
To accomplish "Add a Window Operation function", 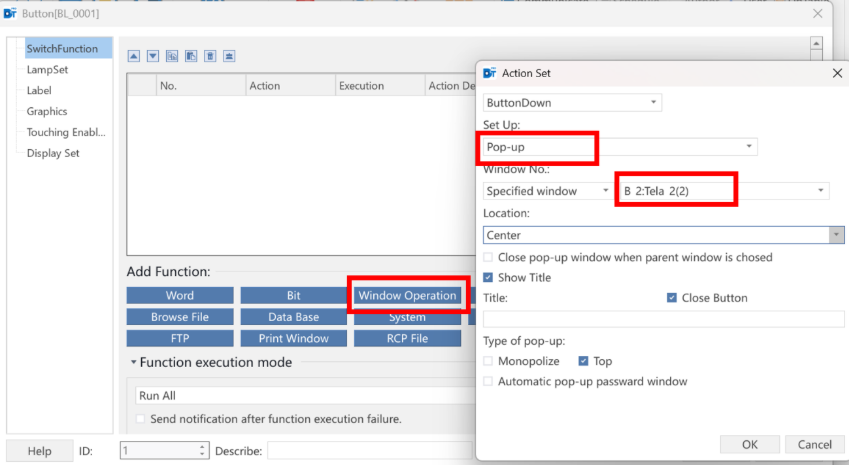I will click(x=407, y=295).
